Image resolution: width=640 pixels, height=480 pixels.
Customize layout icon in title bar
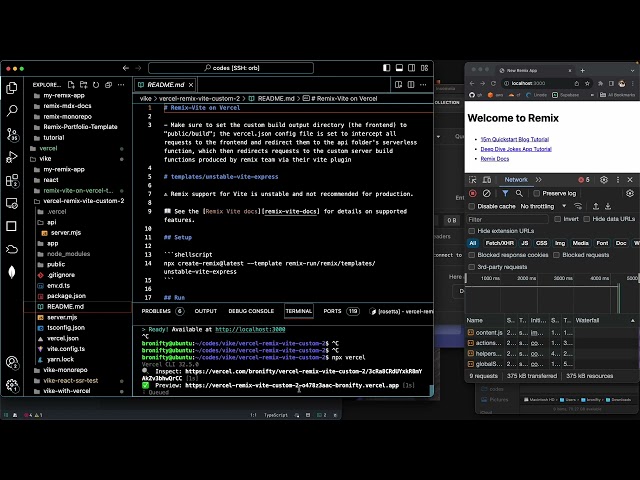coord(424,68)
